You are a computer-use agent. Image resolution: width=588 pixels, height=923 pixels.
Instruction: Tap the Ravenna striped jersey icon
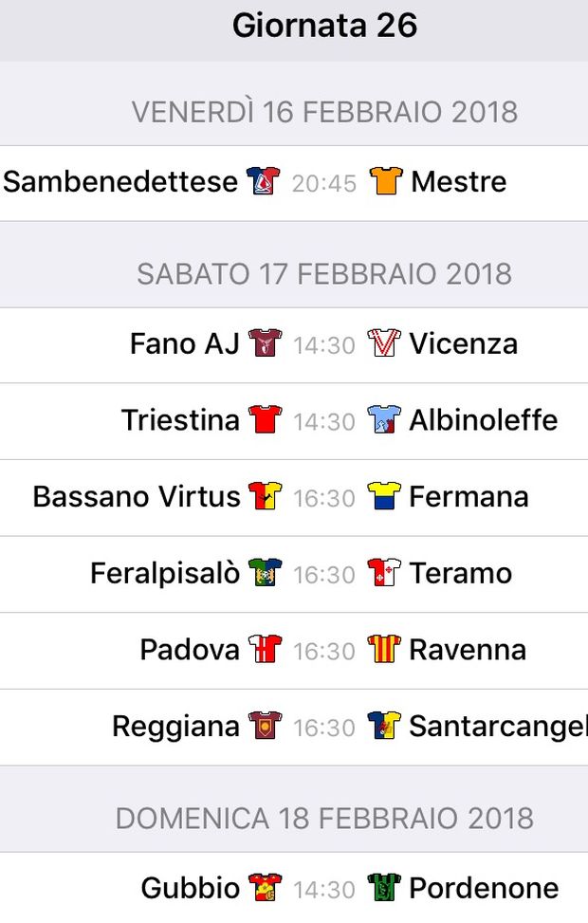384,649
